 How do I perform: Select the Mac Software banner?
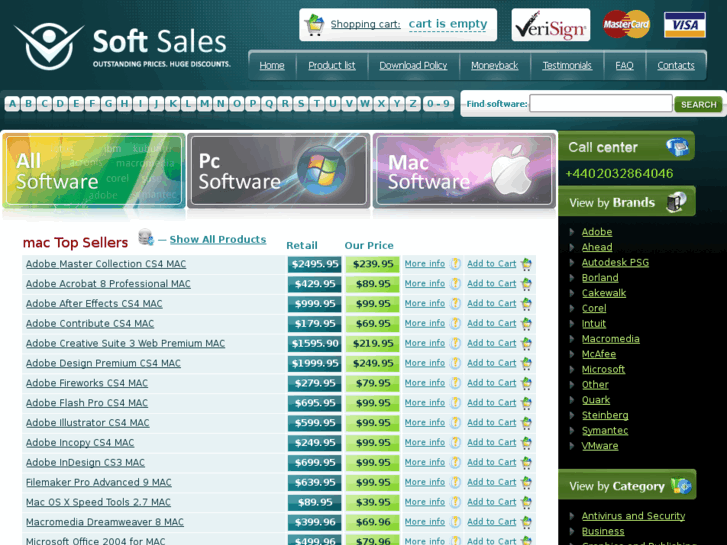click(464, 171)
